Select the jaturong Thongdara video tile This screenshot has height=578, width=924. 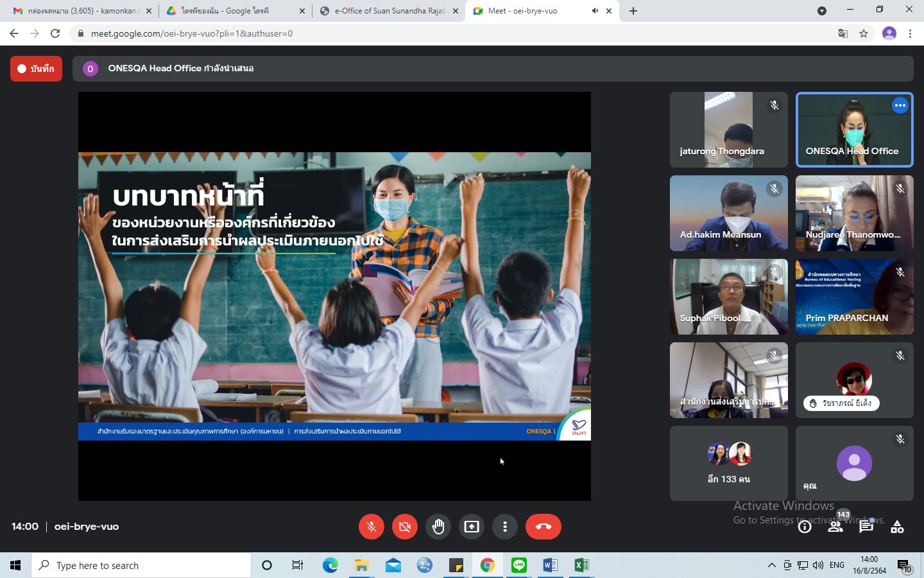click(728, 130)
